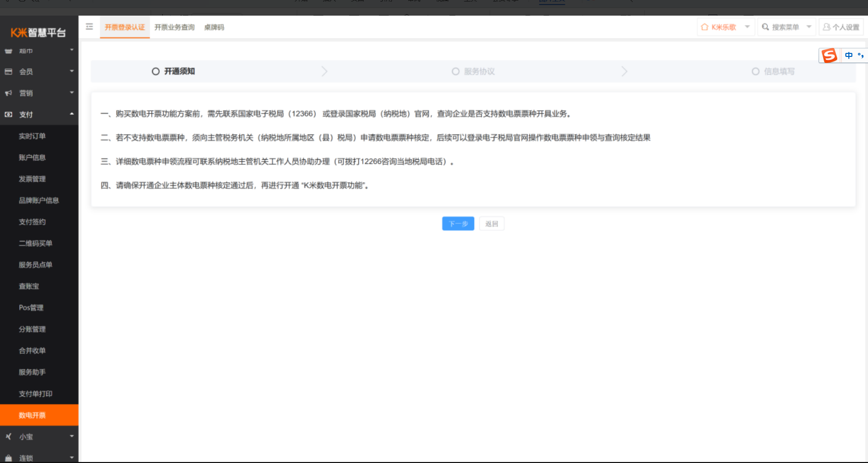Click the 支付 money icon

point(9,114)
